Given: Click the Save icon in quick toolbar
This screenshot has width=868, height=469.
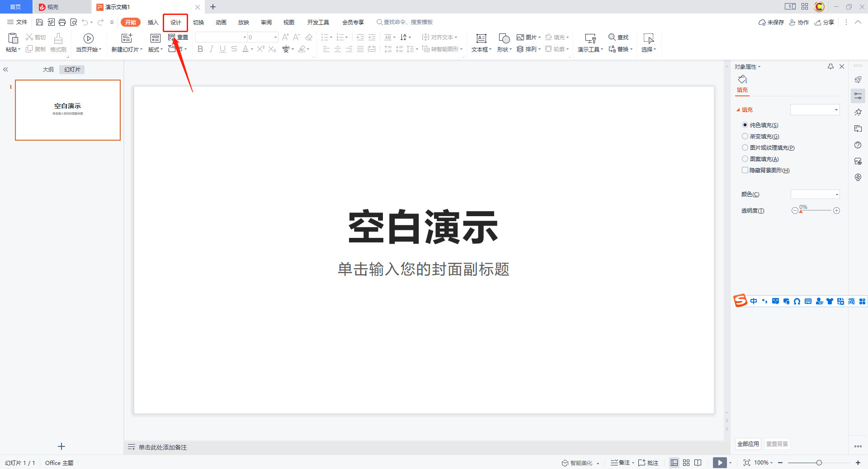Looking at the screenshot, I should [x=39, y=22].
